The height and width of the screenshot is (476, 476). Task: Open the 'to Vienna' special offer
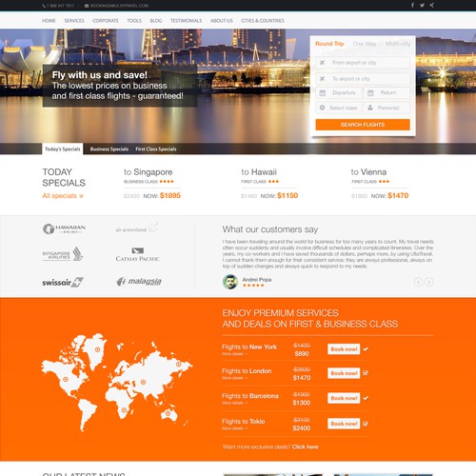(368, 172)
